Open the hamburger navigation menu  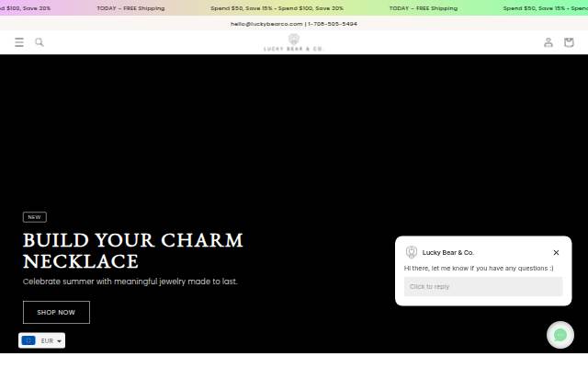[19, 42]
